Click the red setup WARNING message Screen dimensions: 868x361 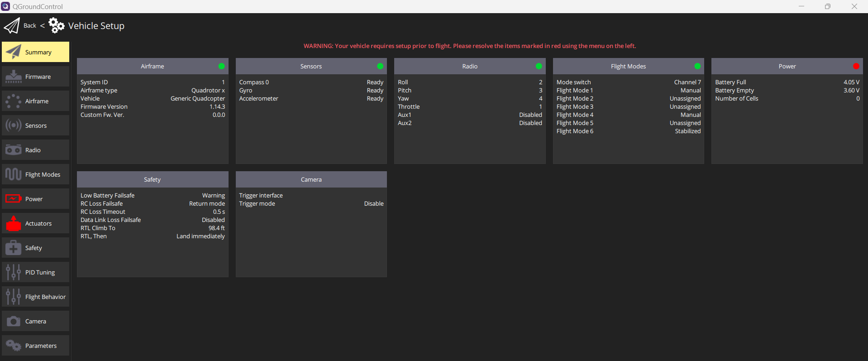[470, 46]
